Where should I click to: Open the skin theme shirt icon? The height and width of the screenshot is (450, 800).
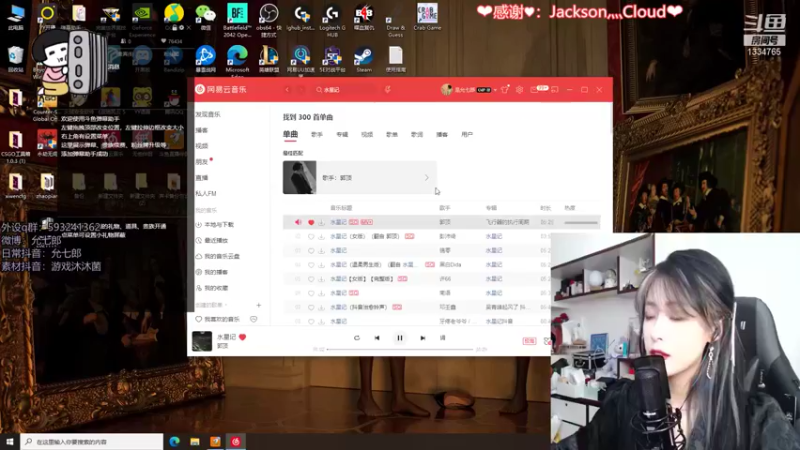[x=505, y=90]
